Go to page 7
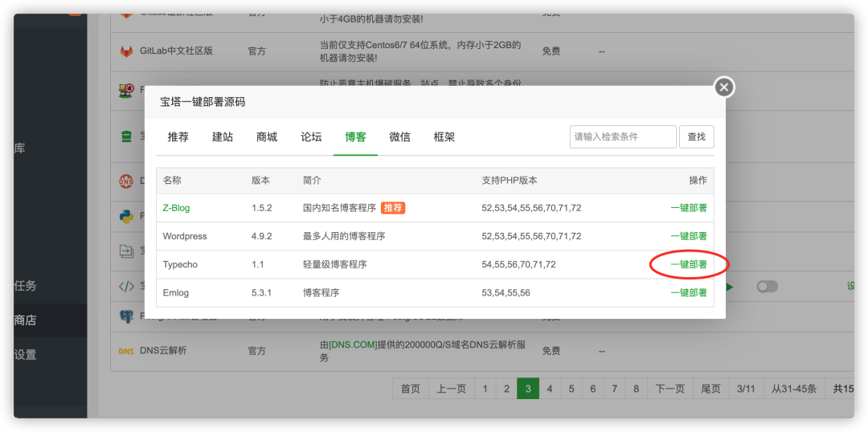The height and width of the screenshot is (432, 868). (615, 389)
